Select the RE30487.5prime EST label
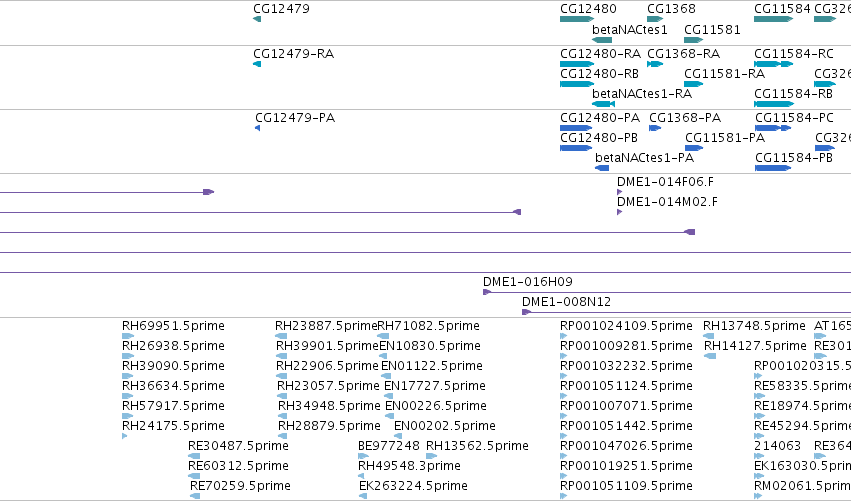851x501 pixels. tap(238, 446)
